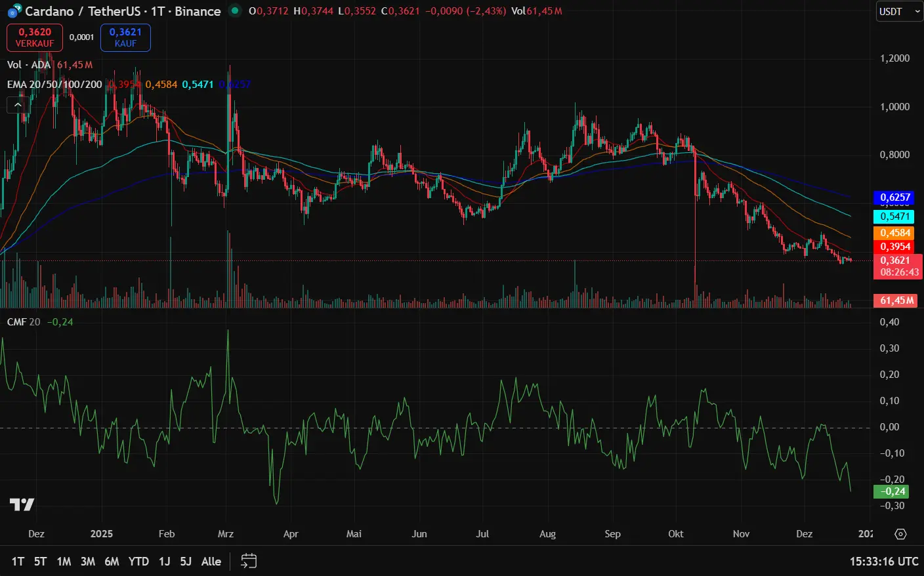This screenshot has width=924, height=576.
Task: Open the USDT currency dropdown
Action: tap(894, 11)
